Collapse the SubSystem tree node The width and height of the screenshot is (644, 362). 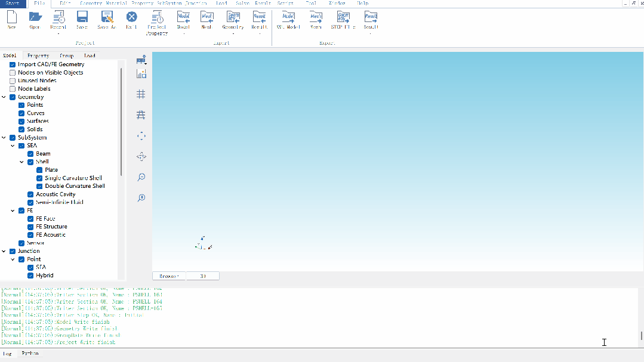4,138
